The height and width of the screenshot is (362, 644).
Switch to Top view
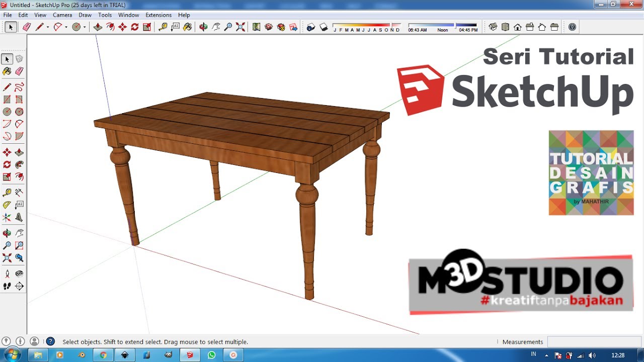(505, 27)
